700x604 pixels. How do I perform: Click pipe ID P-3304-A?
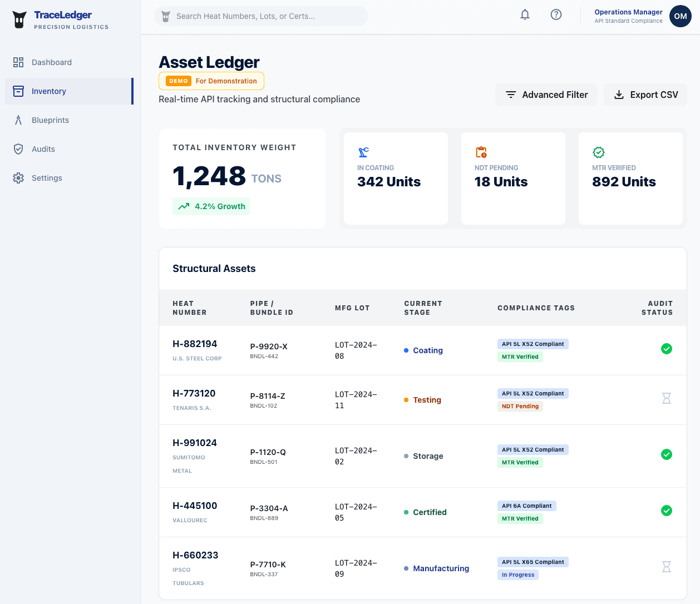269,508
